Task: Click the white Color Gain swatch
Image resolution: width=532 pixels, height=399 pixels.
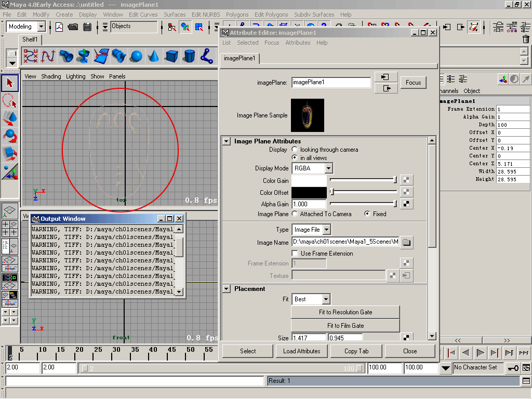Action: 309,180
